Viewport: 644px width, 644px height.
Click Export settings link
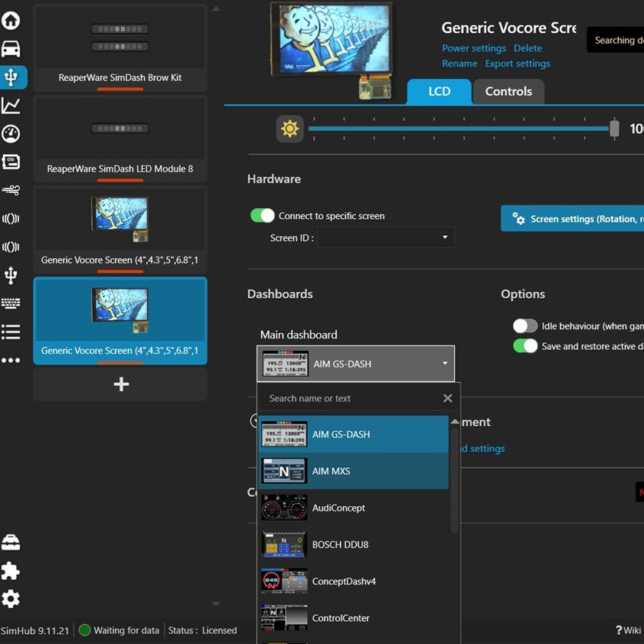pyautogui.click(x=518, y=64)
